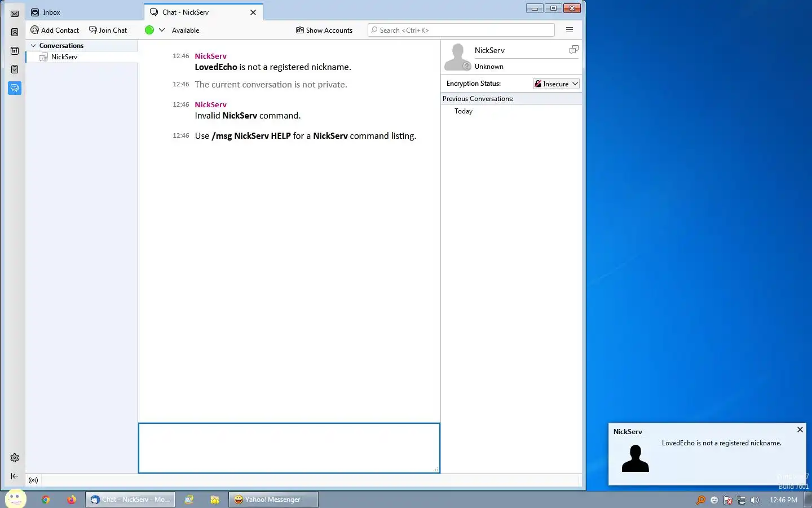Open the Tasks sidebar icon
This screenshot has width=812, height=508.
15,69
